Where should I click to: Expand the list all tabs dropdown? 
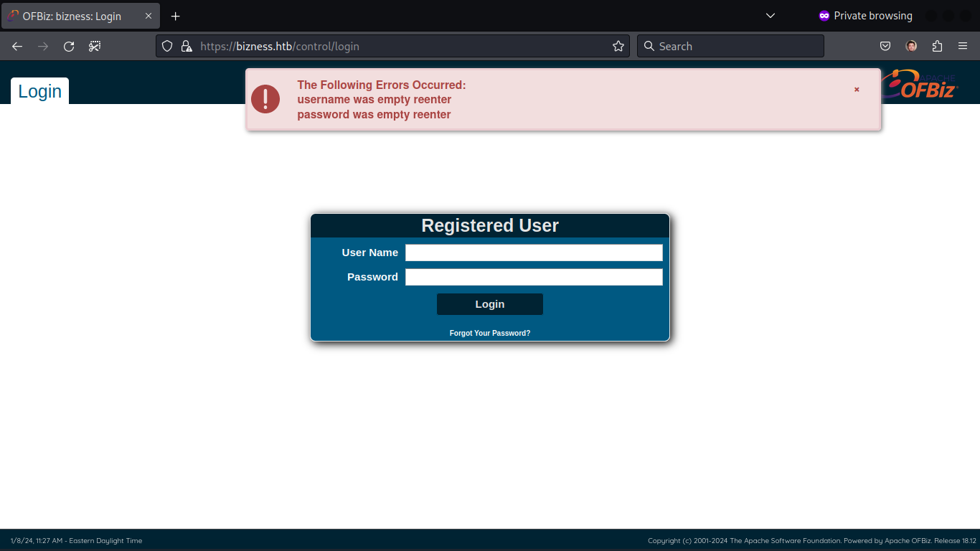click(771, 16)
